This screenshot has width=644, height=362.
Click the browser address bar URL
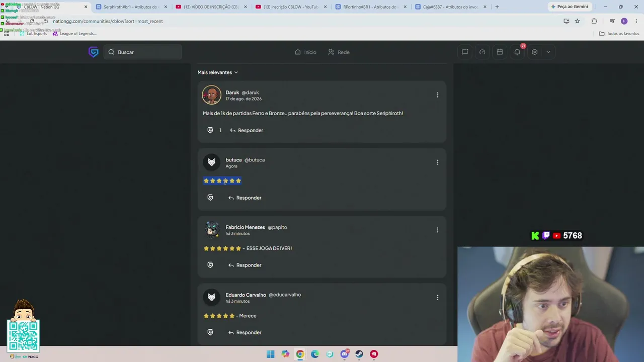click(x=108, y=21)
